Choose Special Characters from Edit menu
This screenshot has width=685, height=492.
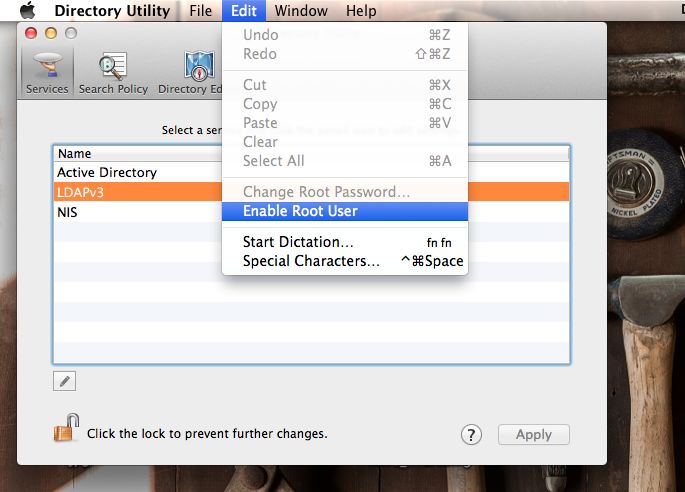coord(345,261)
